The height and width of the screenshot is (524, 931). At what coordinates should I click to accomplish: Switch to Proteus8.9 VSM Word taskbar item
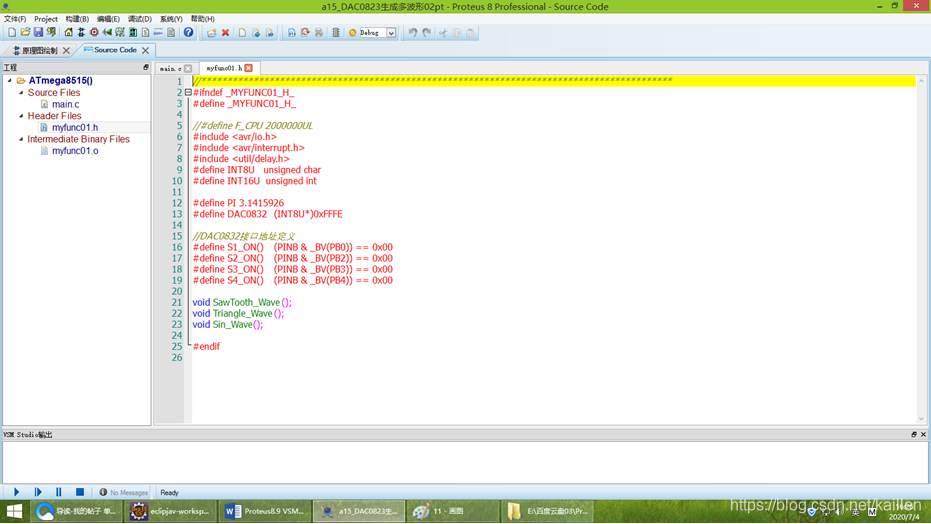point(265,511)
